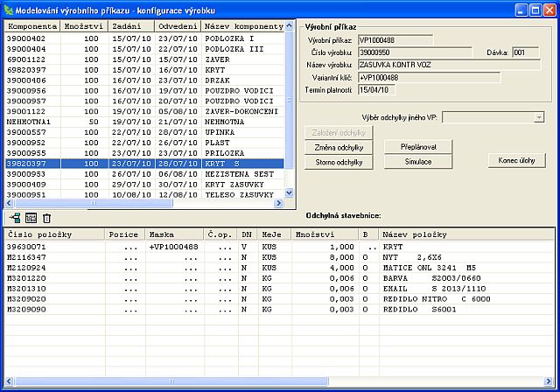This screenshot has width=560, height=392.
Task: Select the row 39000953 MEZISTENA SEST
Action: click(x=144, y=174)
